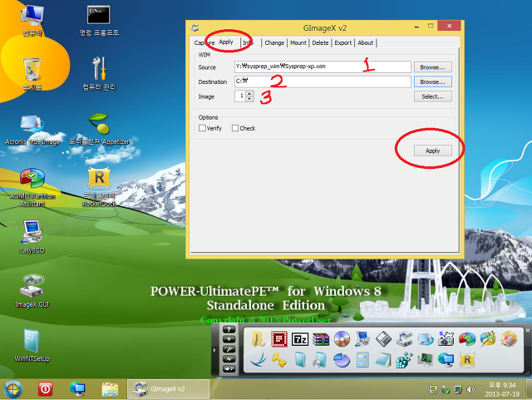Increase the Image number with up arrow

coord(249,93)
